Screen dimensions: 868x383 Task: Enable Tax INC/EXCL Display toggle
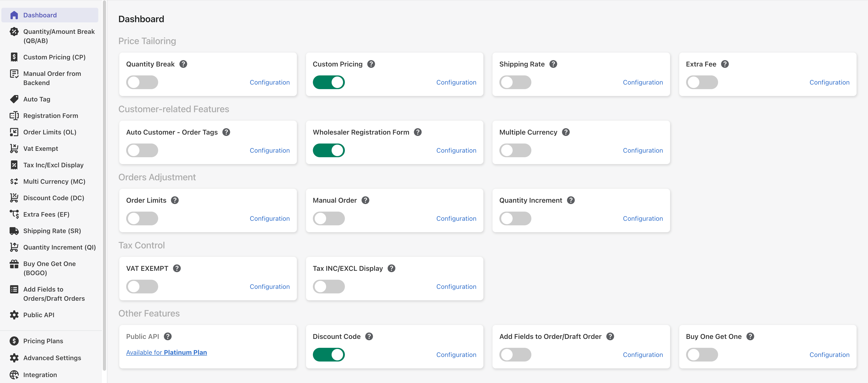click(329, 287)
